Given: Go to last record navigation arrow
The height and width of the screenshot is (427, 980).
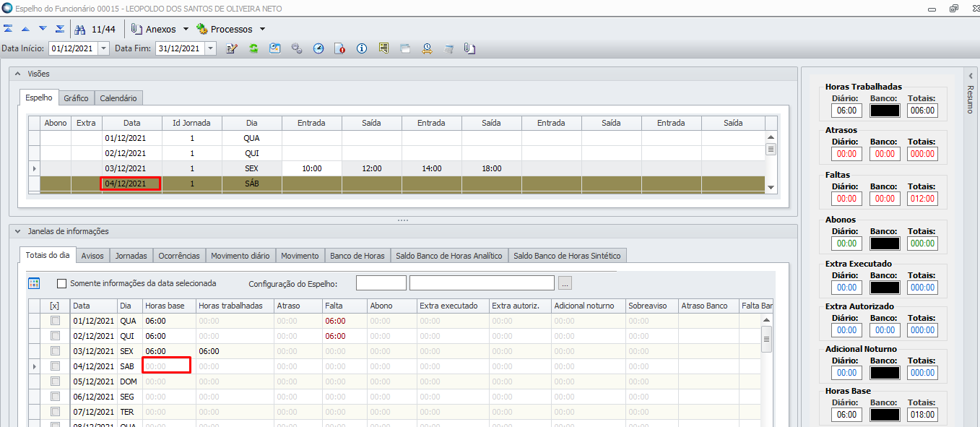Looking at the screenshot, I should [x=60, y=29].
